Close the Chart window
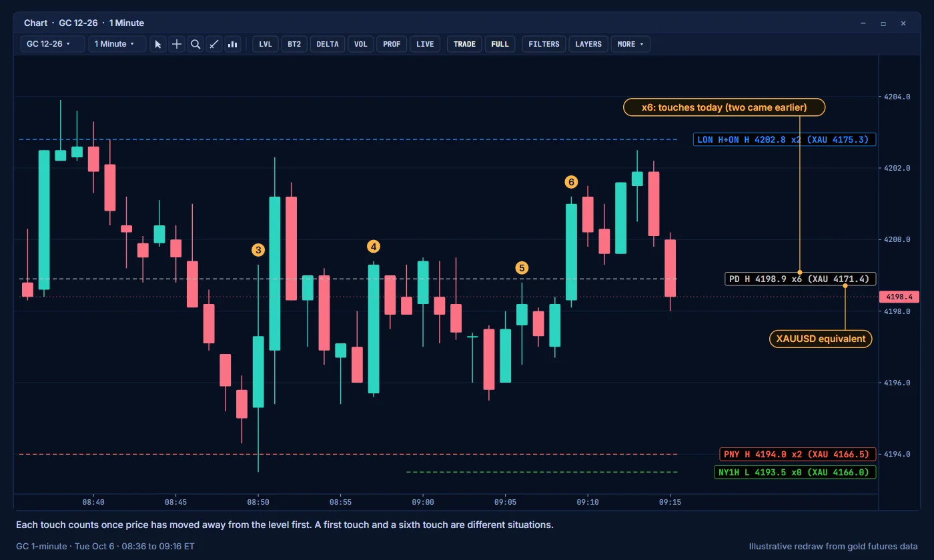The height and width of the screenshot is (560, 934). 903,23
